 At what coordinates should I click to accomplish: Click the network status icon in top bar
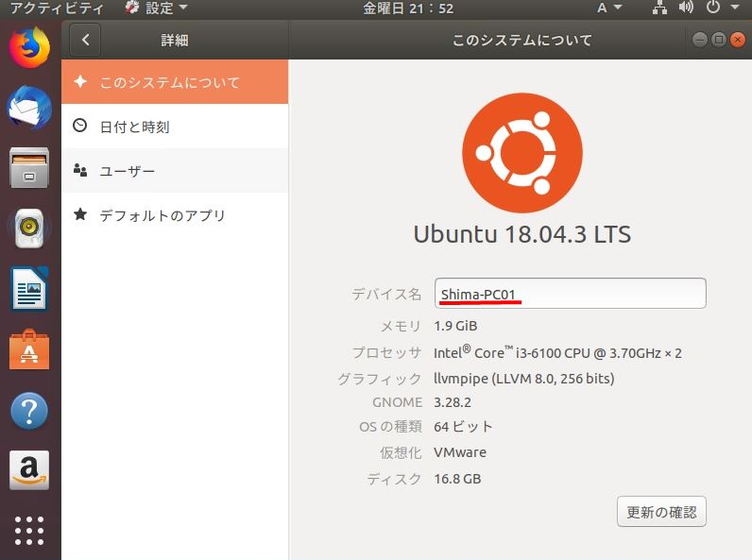(x=660, y=8)
